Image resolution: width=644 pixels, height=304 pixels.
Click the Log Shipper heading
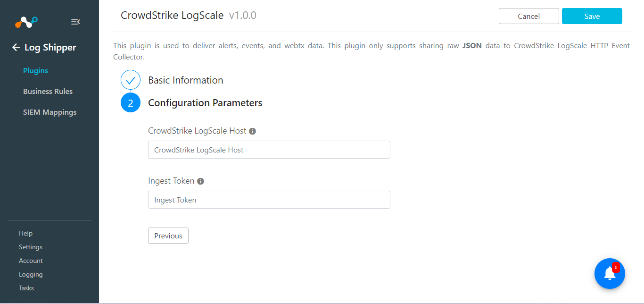50,47
